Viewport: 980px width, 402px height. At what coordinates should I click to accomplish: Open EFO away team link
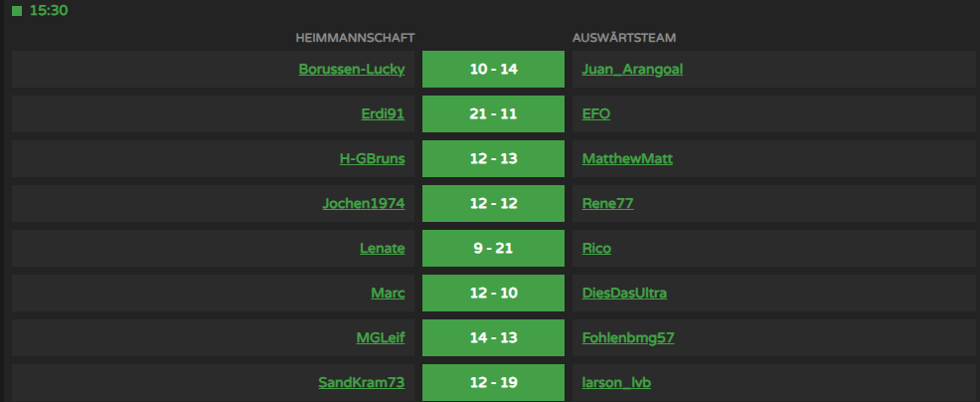pos(596,114)
